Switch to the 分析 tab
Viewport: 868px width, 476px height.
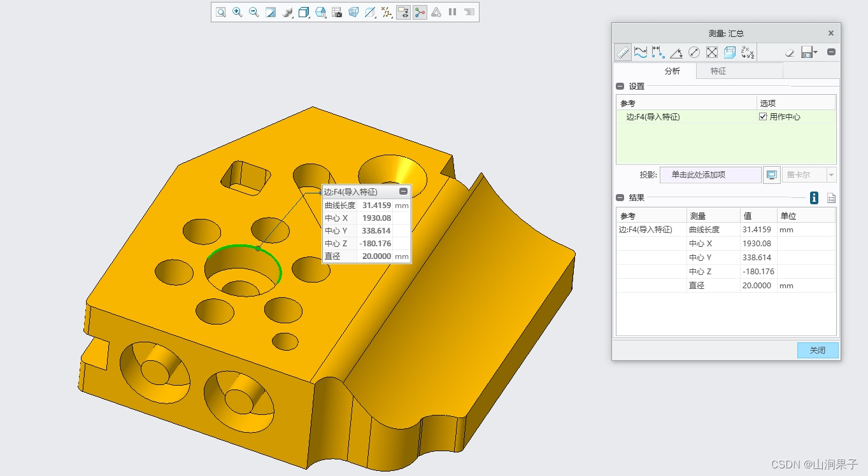click(672, 71)
